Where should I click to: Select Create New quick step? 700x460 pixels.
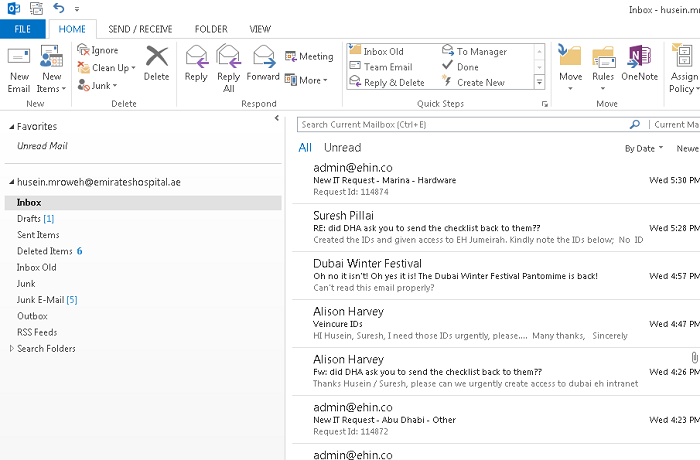click(x=473, y=82)
